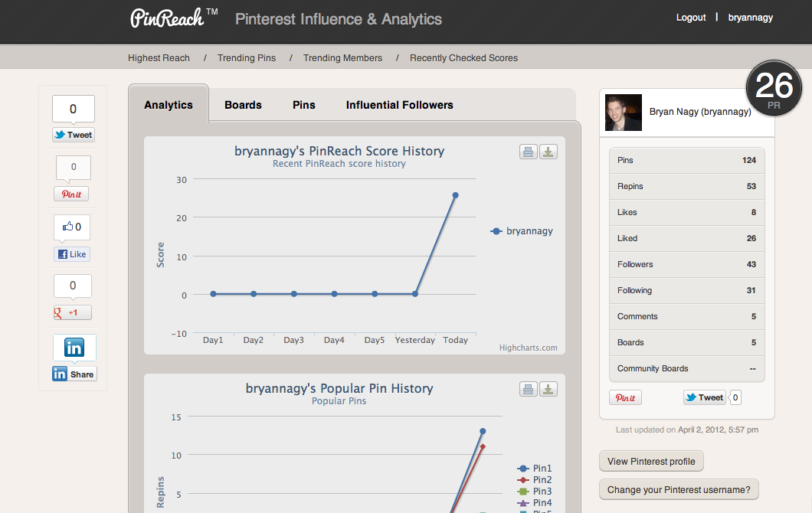Click the Google +1 button

coord(72,312)
